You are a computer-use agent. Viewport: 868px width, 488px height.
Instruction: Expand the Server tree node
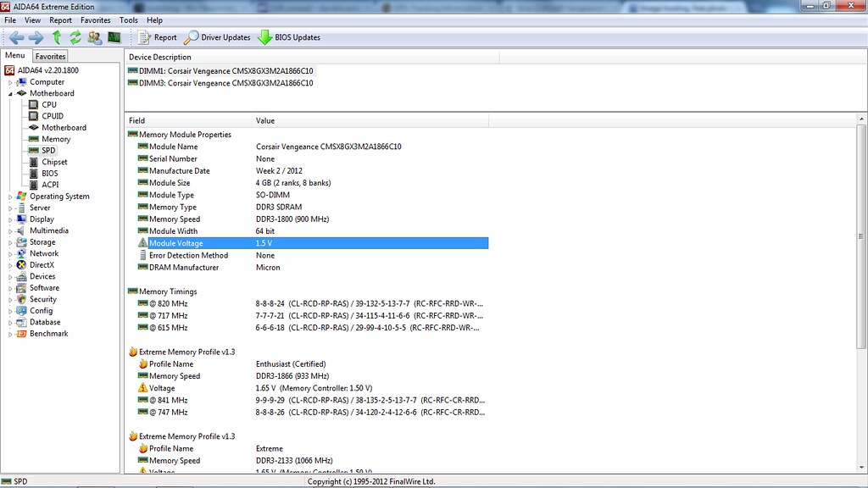click(10, 208)
